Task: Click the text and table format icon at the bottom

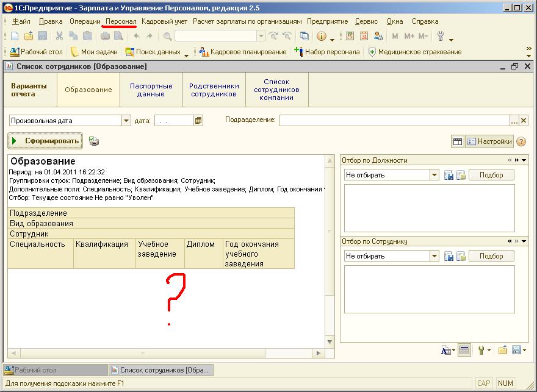Action: (x=446, y=351)
